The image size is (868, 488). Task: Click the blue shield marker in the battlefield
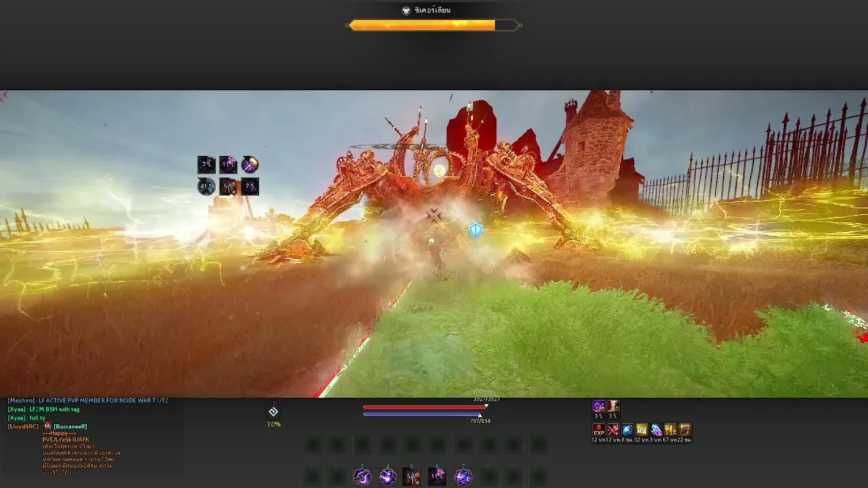(x=475, y=230)
